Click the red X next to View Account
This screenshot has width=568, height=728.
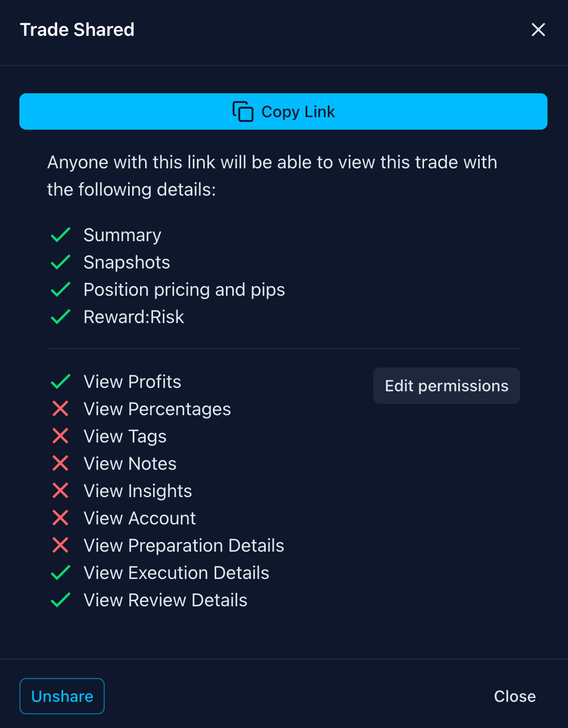tap(60, 518)
